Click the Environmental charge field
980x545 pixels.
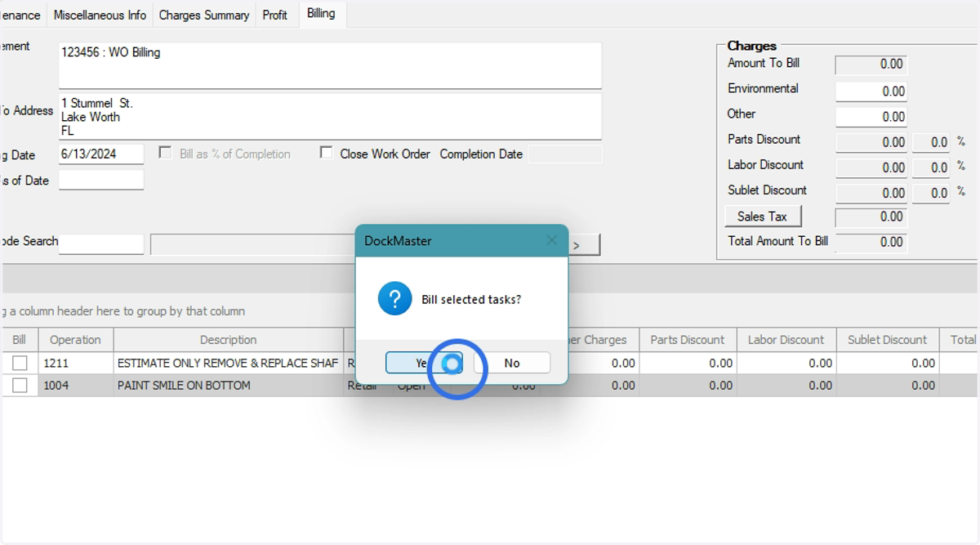pos(871,91)
